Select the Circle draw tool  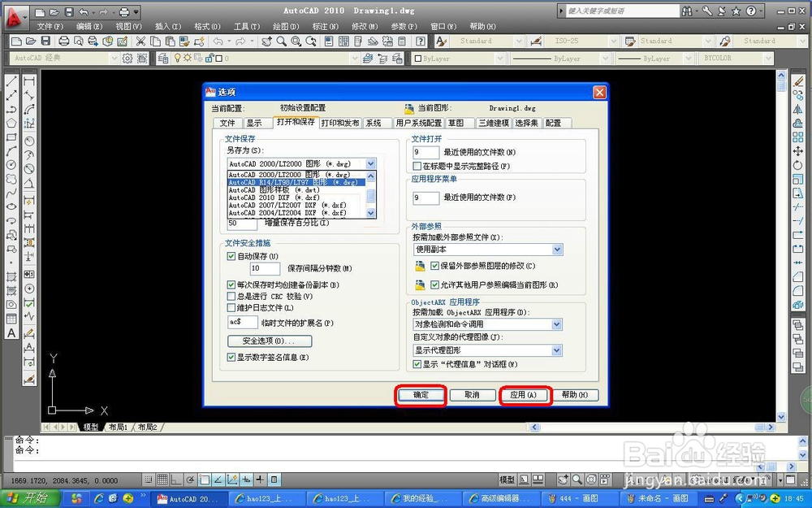(x=11, y=165)
